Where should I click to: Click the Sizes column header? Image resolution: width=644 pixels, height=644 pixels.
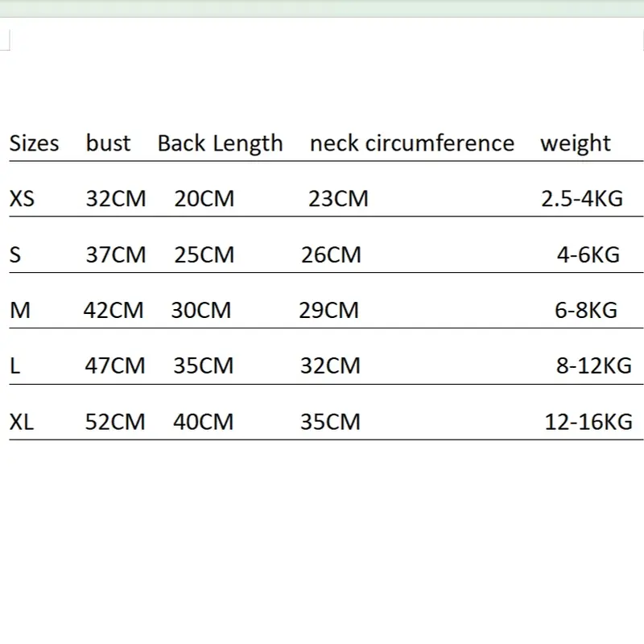[34, 143]
